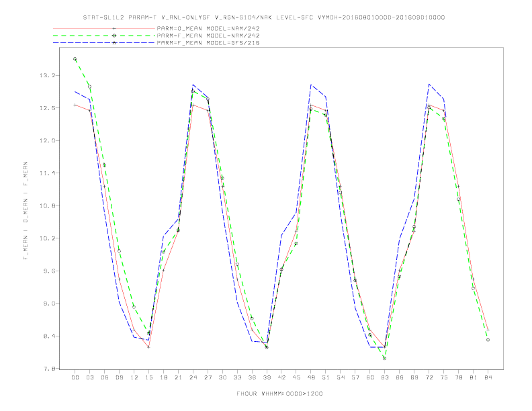
Task: Select legend entry PARM=F_MEAN MODEL=NAM/242
Action: (208, 36)
